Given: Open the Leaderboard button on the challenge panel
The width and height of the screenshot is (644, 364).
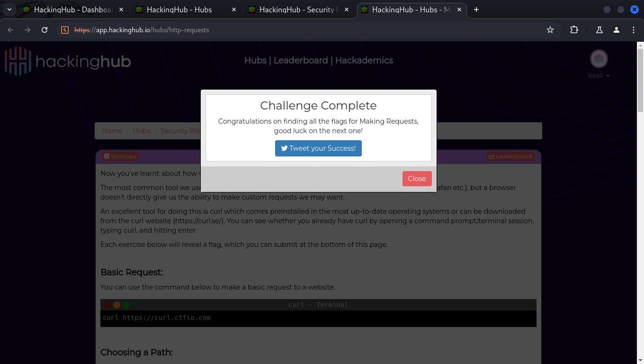Looking at the screenshot, I should [x=510, y=156].
